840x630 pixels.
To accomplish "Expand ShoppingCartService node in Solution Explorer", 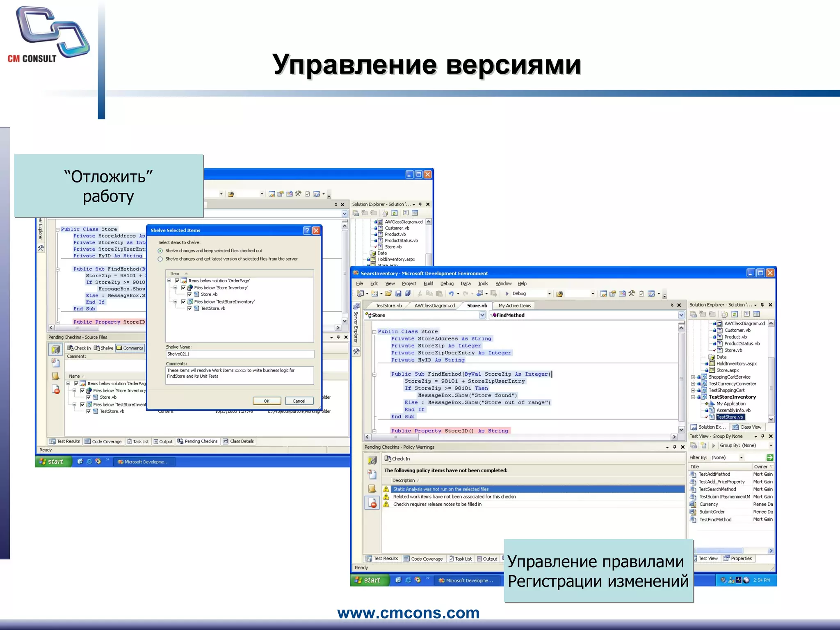I will coord(693,377).
